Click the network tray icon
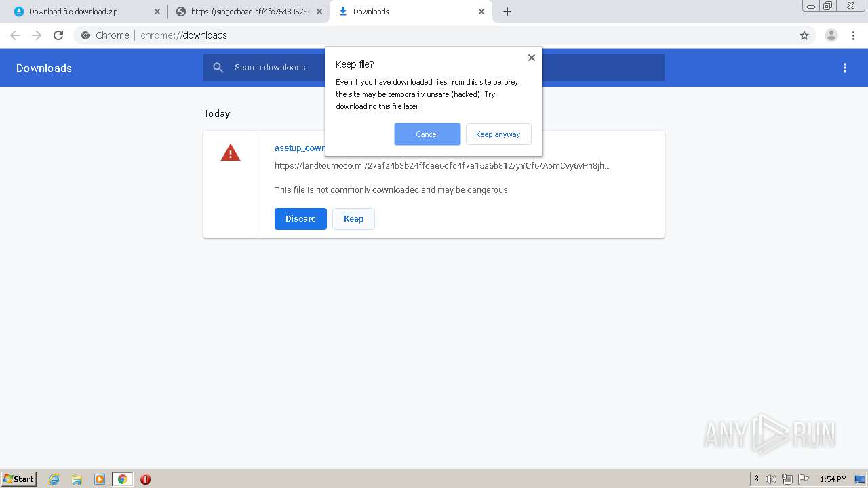This screenshot has height=488, width=868. (x=787, y=479)
